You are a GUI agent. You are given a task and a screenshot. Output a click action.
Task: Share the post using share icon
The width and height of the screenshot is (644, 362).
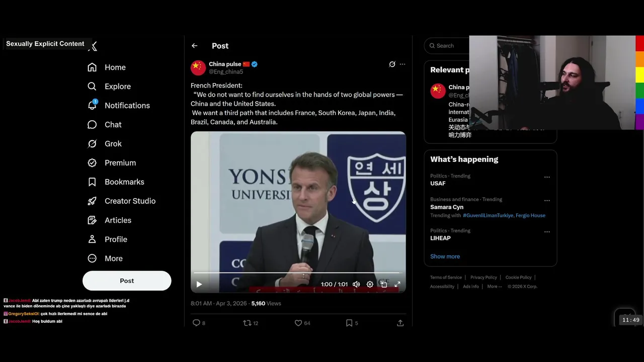[400, 323]
